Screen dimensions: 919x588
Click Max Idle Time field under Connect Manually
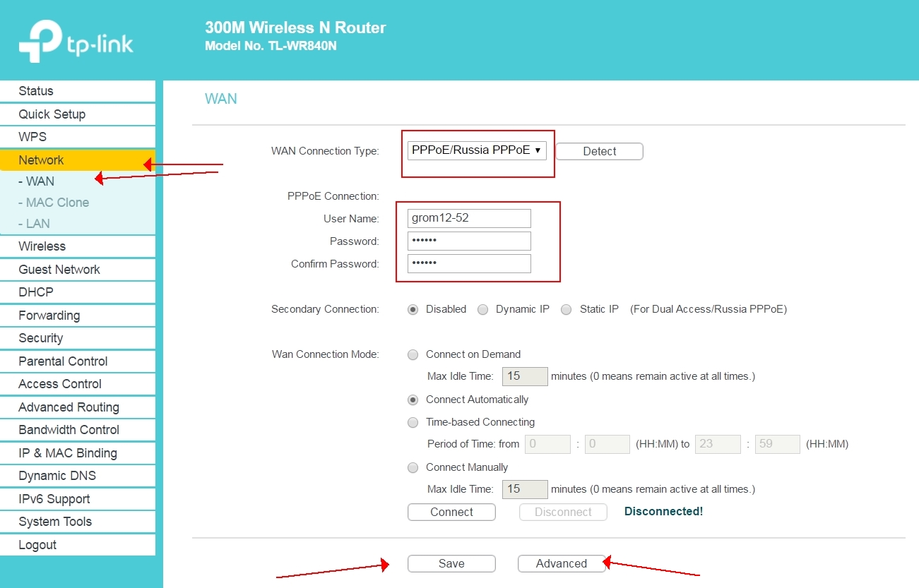tap(525, 489)
